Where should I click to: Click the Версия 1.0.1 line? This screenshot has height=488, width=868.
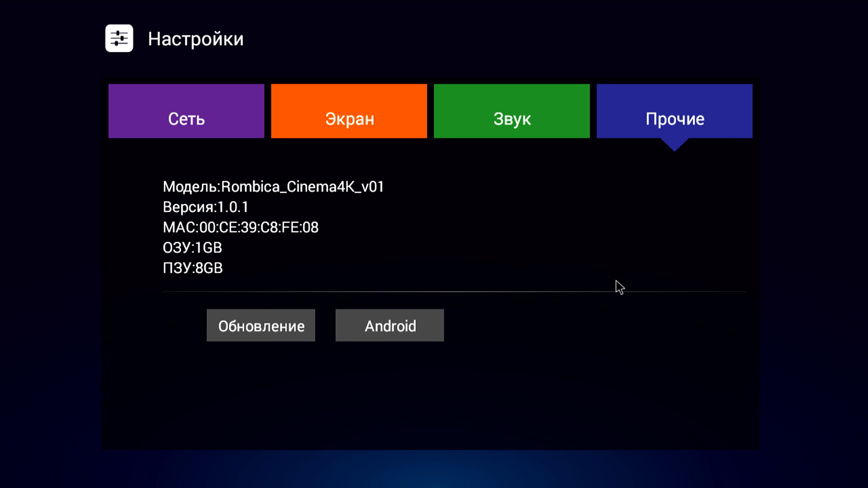(206, 207)
